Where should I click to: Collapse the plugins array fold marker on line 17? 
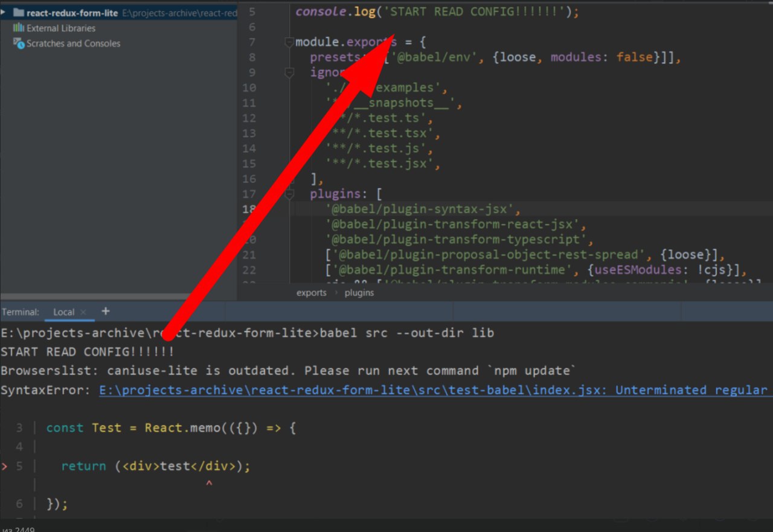pos(289,194)
